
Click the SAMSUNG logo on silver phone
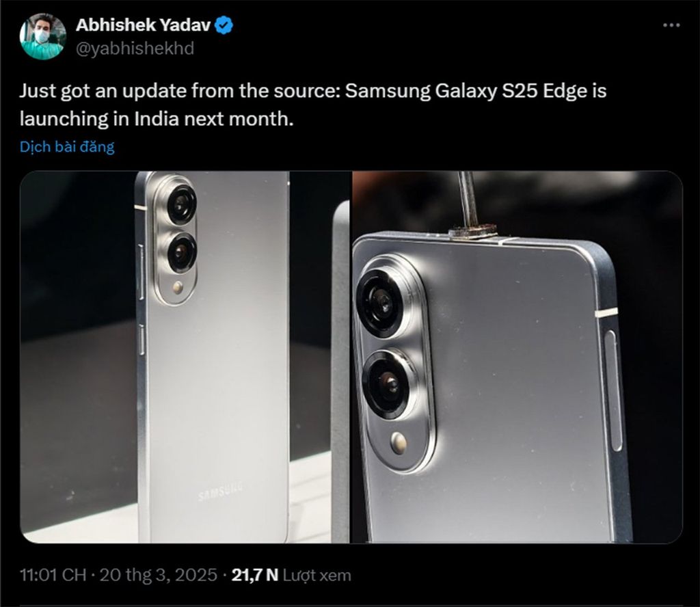(221, 490)
